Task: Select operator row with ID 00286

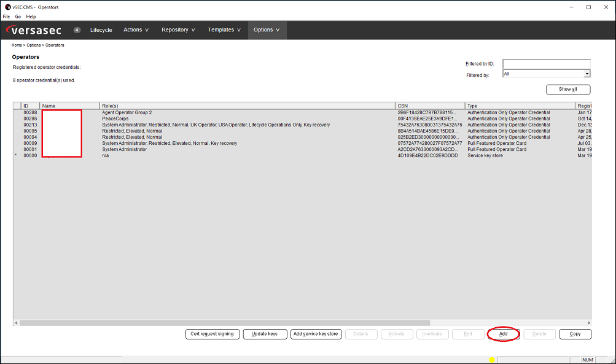Action: (x=303, y=118)
